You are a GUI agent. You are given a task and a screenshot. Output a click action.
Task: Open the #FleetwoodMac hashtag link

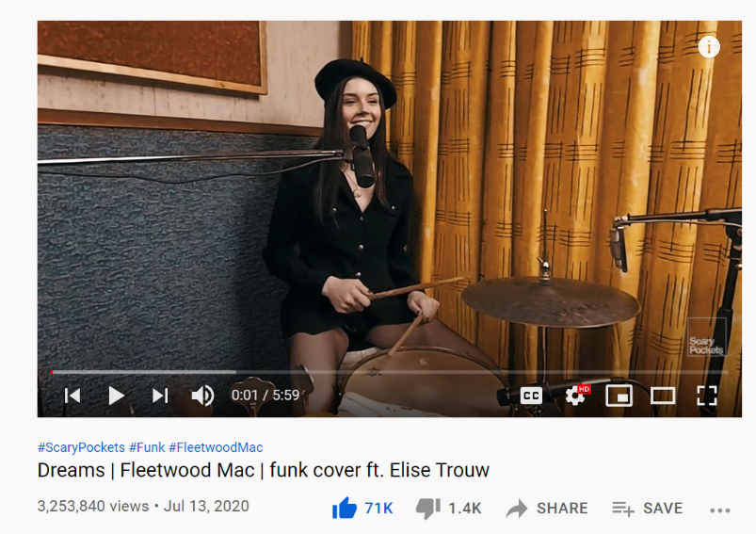click(x=216, y=447)
